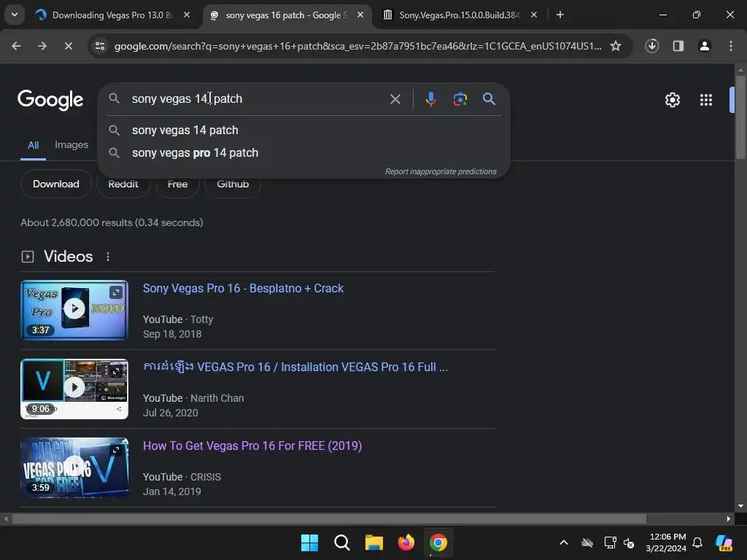This screenshot has width=747, height=560.
Task: Open 'How To Get Vegas Pro 16 For FREE' link
Action: (x=252, y=446)
